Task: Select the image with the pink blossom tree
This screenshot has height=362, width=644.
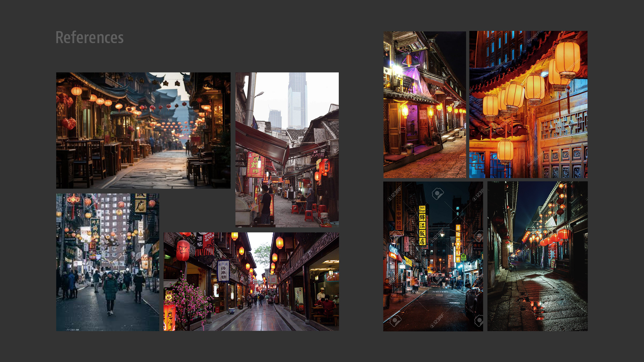Action: pyautogui.click(x=251, y=281)
